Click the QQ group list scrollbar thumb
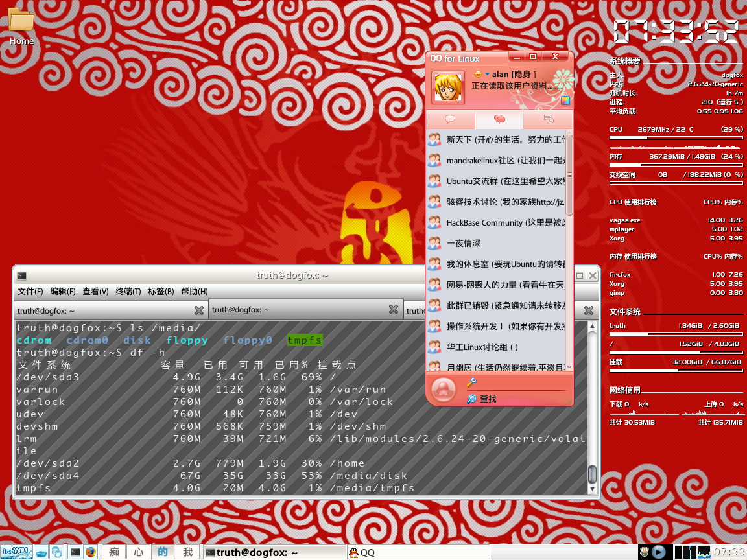Image resolution: width=747 pixels, height=560 pixels. tap(569, 175)
